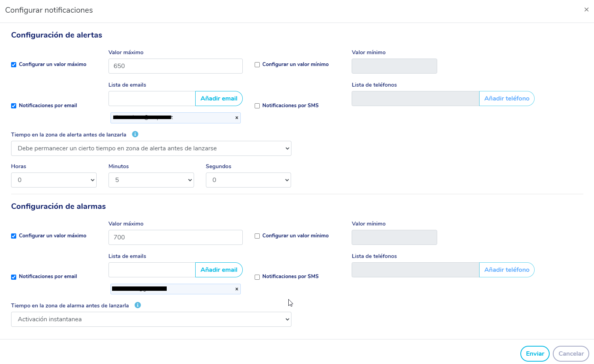Click the alerts Valor máximo field showing 650
Viewport: 594px width, 364px height.
[175, 66]
